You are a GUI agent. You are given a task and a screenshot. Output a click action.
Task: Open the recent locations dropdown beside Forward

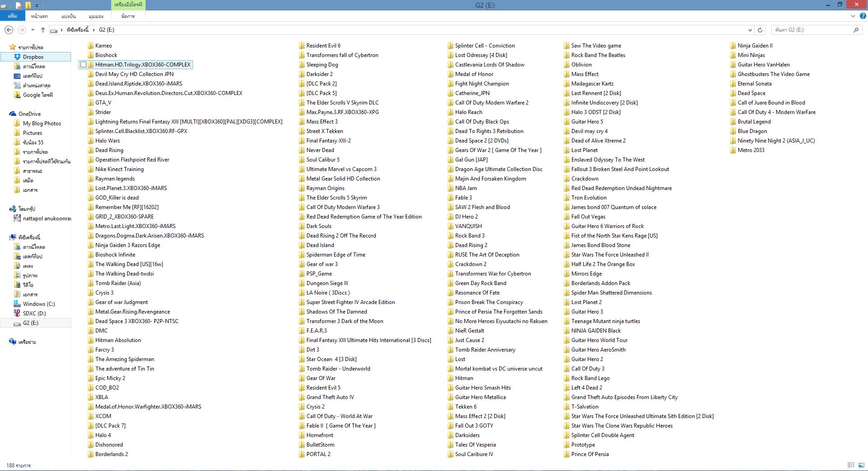tap(33, 30)
